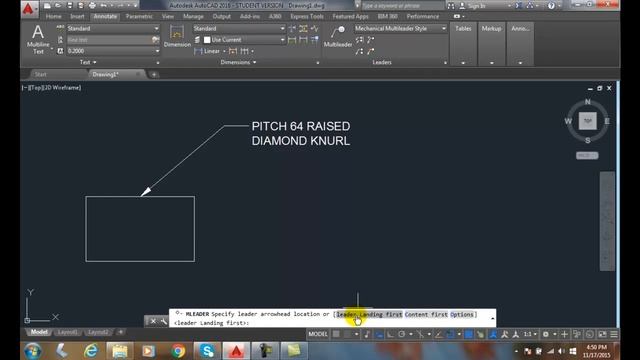Click the Find text input field

(109, 40)
